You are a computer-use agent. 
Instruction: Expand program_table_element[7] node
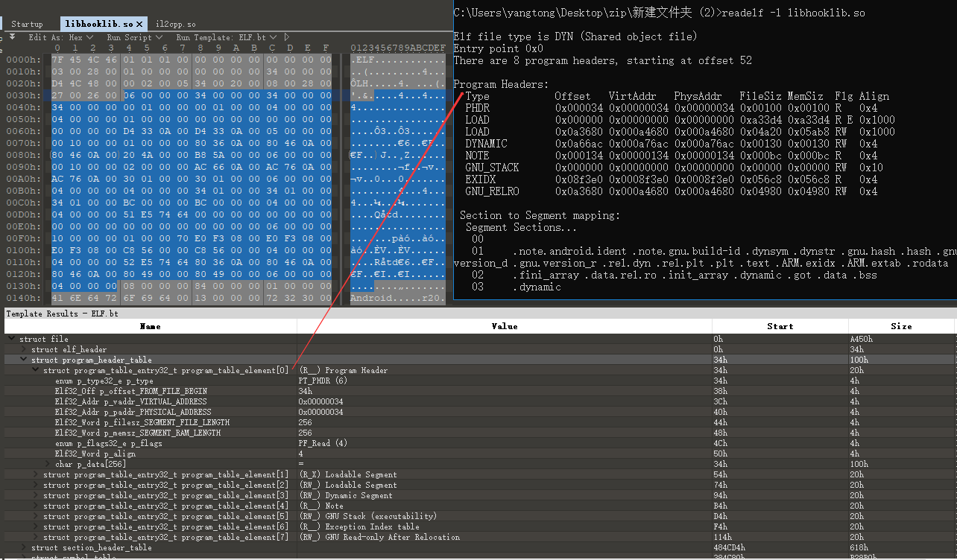[35, 537]
